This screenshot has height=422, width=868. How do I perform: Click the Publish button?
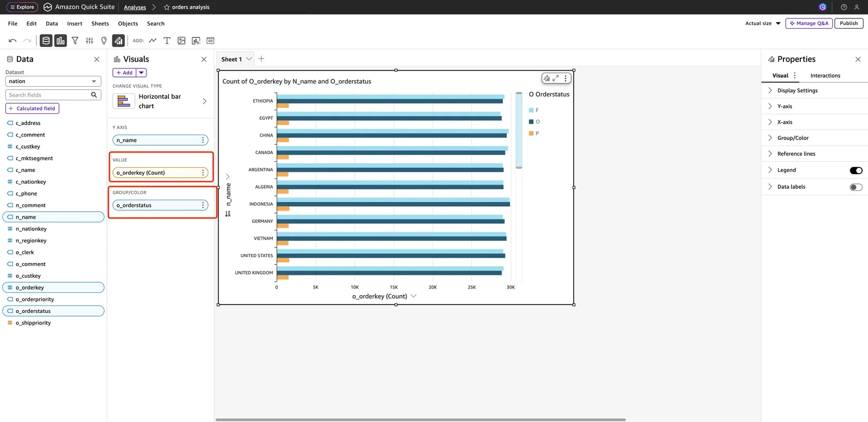point(848,23)
